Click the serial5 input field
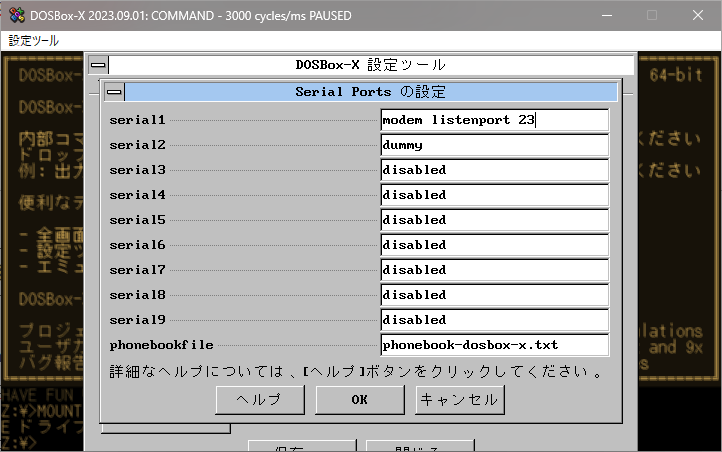 (x=495, y=220)
